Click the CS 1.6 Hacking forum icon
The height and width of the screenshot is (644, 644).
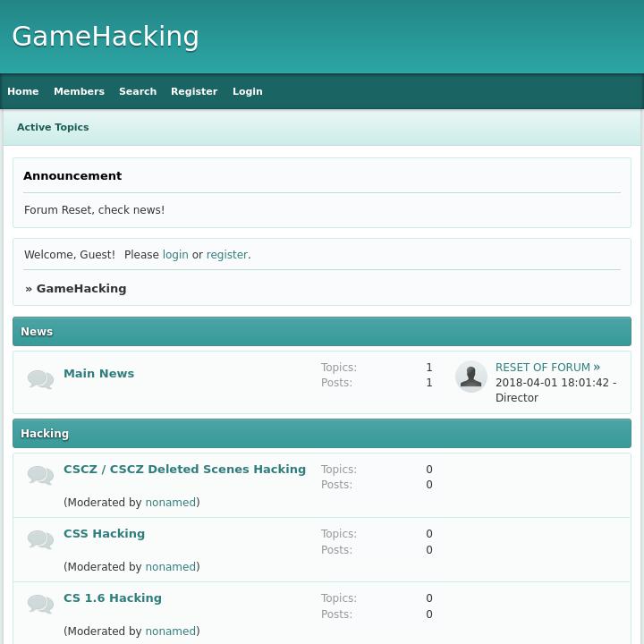pos(40,604)
